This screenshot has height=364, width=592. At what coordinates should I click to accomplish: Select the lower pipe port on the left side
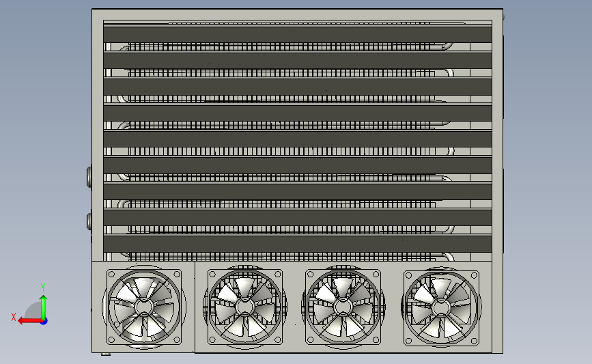89,221
